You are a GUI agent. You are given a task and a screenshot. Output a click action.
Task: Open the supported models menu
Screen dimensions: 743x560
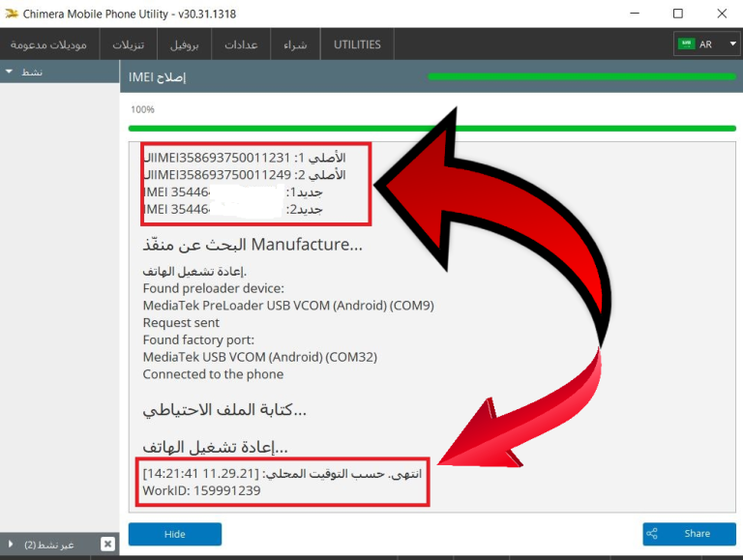coord(48,44)
